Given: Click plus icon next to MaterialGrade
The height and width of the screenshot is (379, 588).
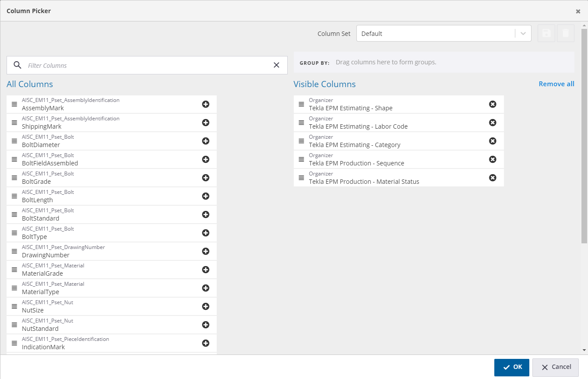Looking at the screenshot, I should pyautogui.click(x=205, y=270).
